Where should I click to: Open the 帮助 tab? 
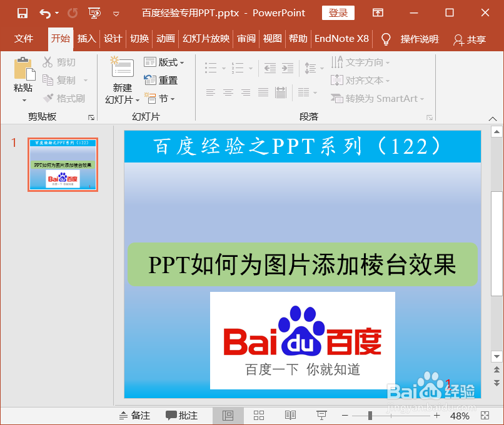coord(298,39)
